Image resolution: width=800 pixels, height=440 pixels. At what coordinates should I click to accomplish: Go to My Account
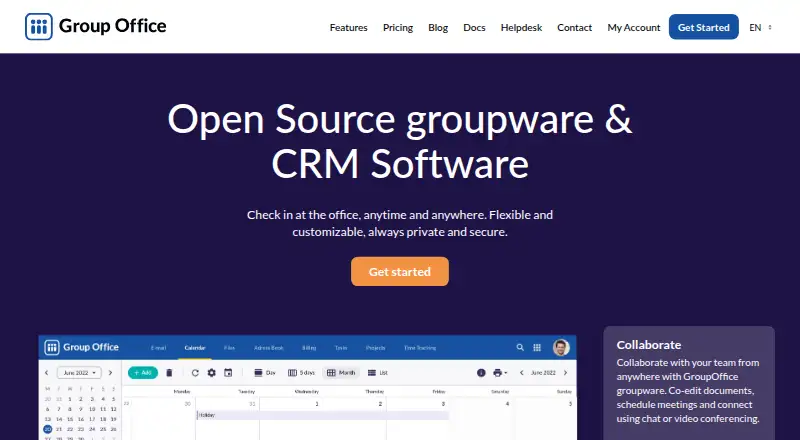tap(634, 28)
